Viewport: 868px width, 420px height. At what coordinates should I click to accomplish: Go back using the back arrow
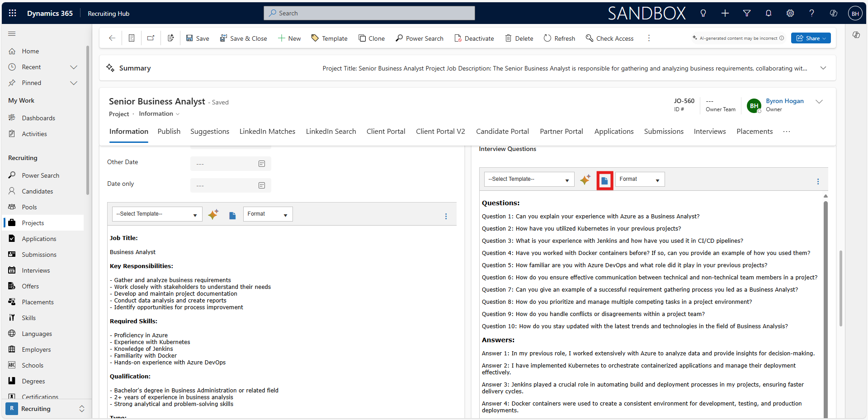coord(112,38)
